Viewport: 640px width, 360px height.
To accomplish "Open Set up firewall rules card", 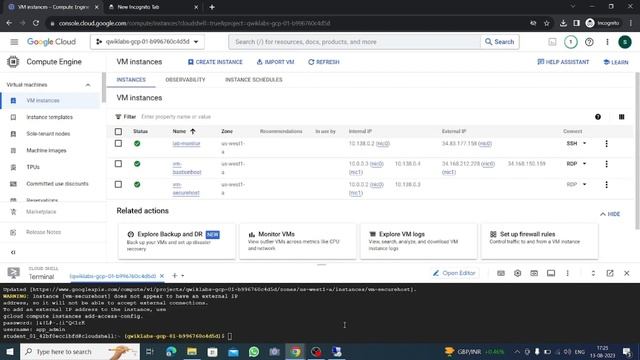I will pos(539,241).
